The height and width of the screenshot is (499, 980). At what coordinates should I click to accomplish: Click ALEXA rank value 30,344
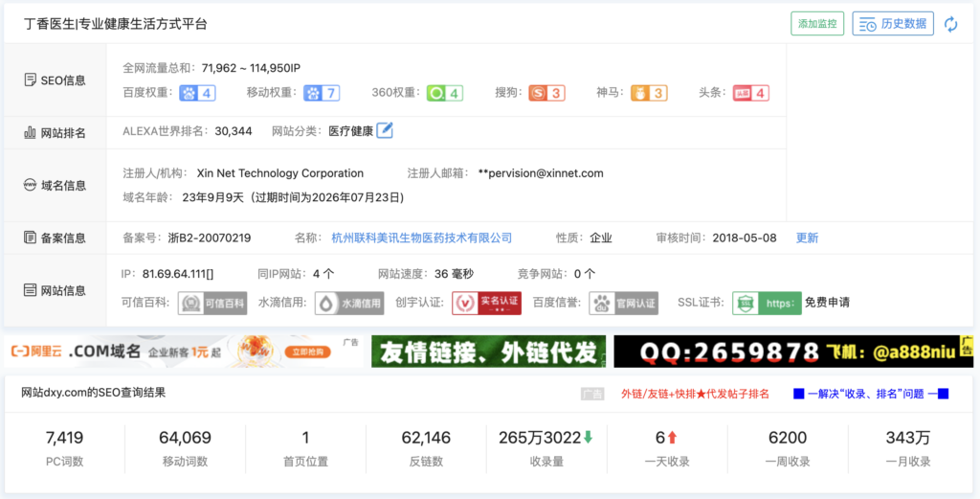tap(234, 131)
